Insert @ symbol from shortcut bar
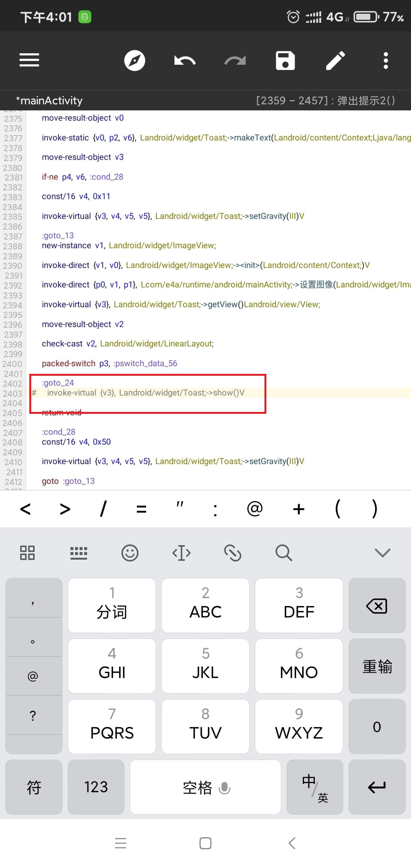The height and width of the screenshot is (868, 411). (255, 509)
